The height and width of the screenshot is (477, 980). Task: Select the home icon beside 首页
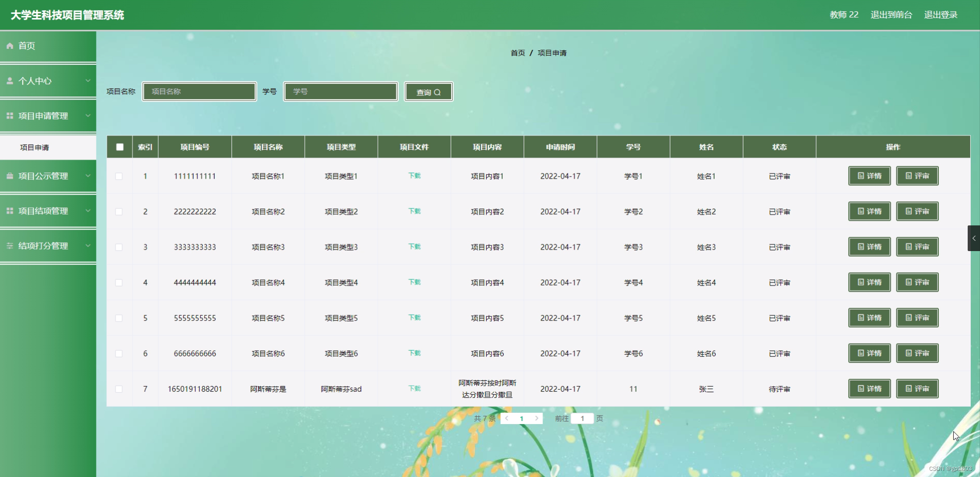point(9,46)
